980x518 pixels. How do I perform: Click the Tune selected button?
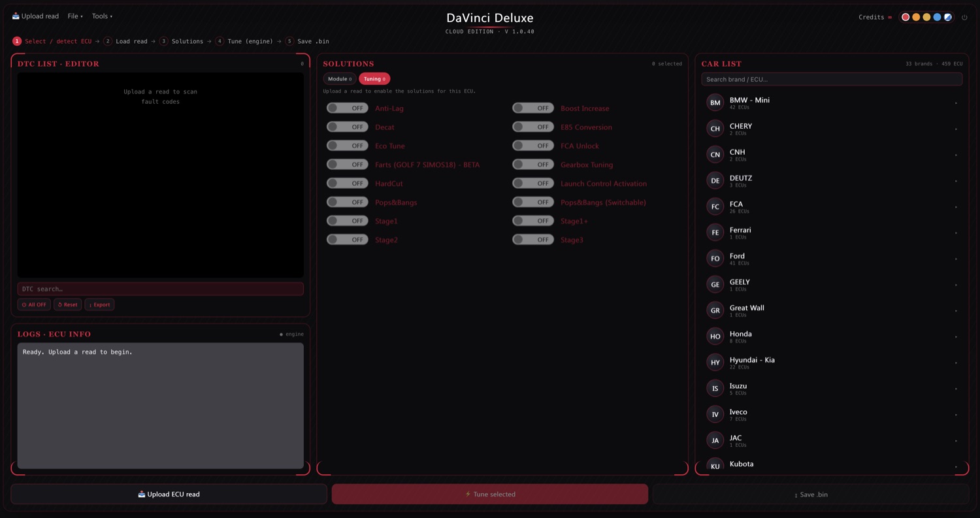coord(490,494)
